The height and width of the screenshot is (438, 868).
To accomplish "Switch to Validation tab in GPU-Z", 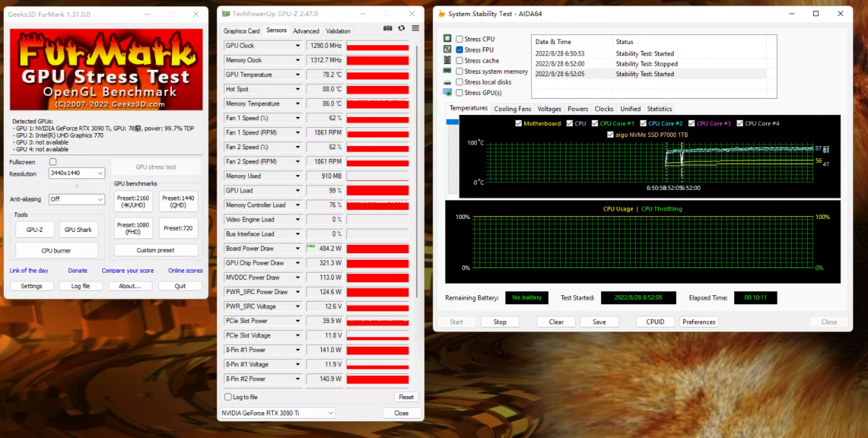I will pos(338,31).
